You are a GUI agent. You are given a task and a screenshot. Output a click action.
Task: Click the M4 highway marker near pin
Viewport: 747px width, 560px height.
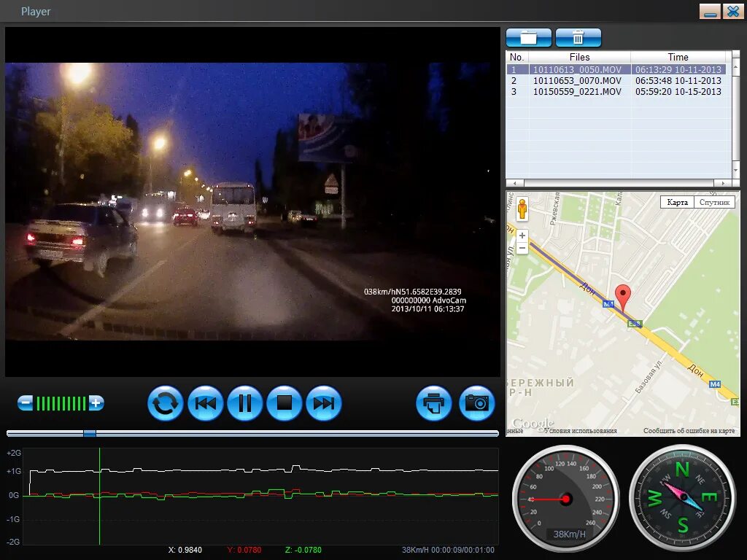tap(608, 304)
